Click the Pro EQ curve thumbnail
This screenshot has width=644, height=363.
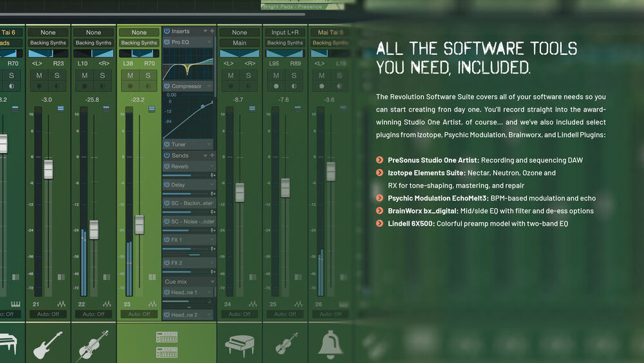(188, 64)
